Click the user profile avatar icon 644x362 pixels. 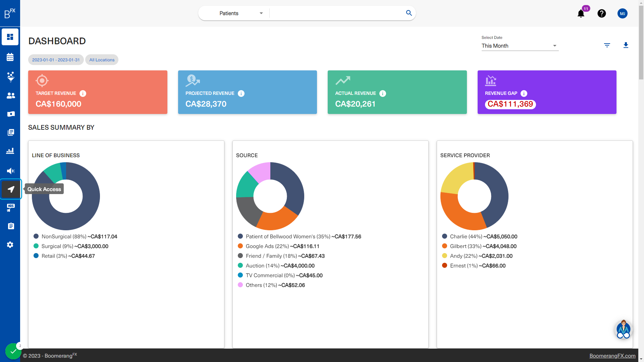click(x=622, y=13)
